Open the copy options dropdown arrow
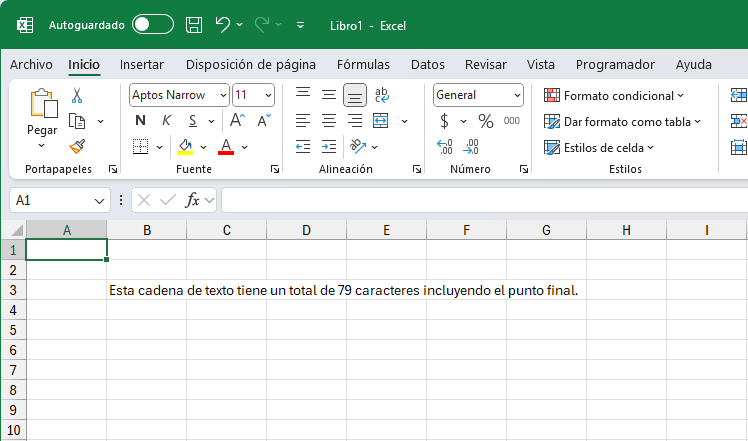 [x=101, y=121]
